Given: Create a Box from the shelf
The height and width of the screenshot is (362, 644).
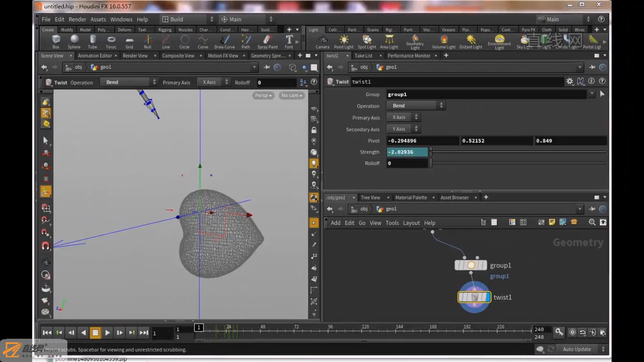Looking at the screenshot, I should click(x=56, y=42).
